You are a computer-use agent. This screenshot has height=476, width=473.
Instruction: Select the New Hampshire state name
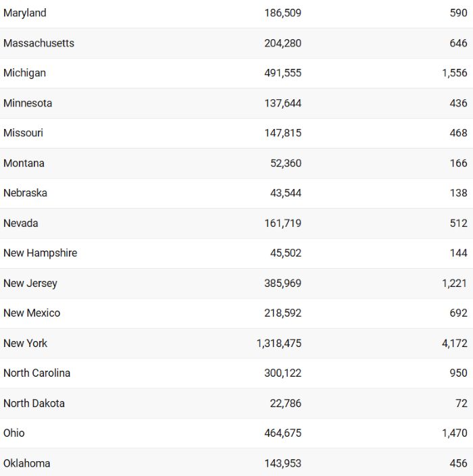(40, 253)
